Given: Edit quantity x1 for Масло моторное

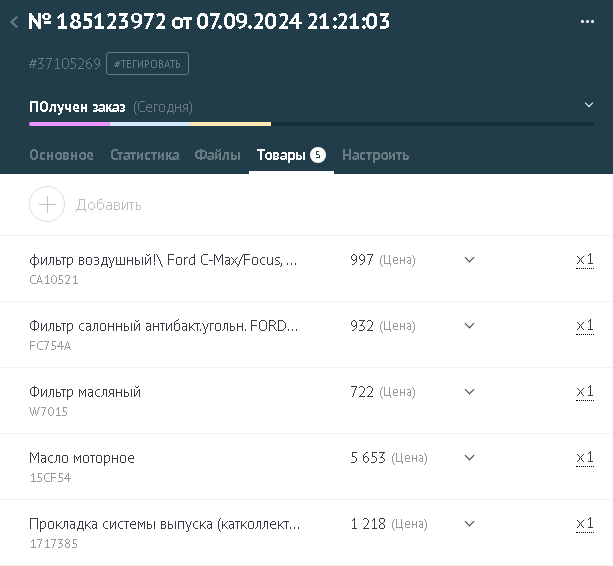Looking at the screenshot, I should click(x=585, y=458).
